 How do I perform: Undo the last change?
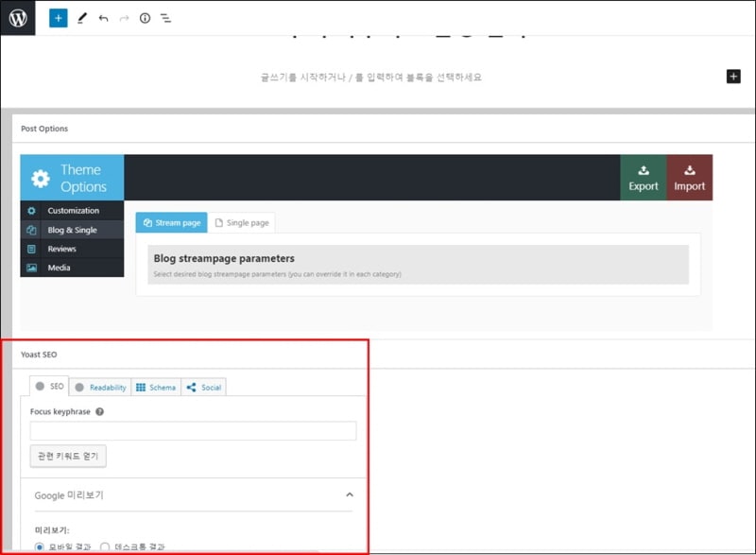(103, 18)
